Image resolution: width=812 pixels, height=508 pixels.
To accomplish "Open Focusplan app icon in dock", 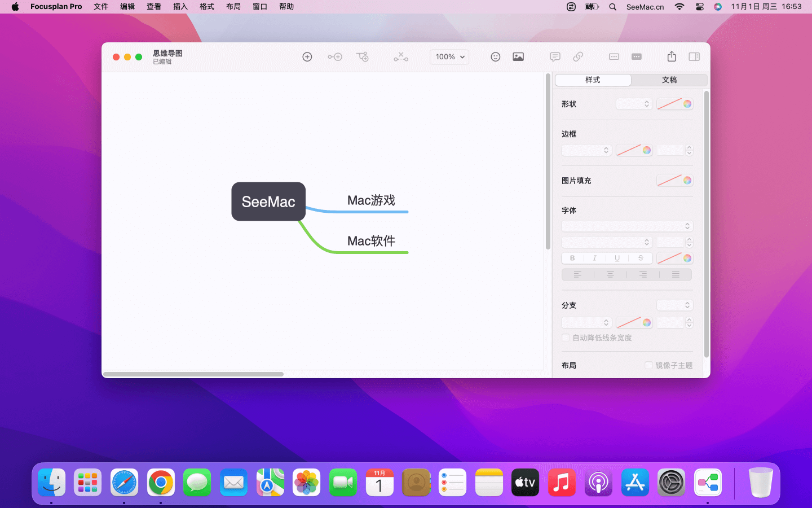I will click(708, 483).
